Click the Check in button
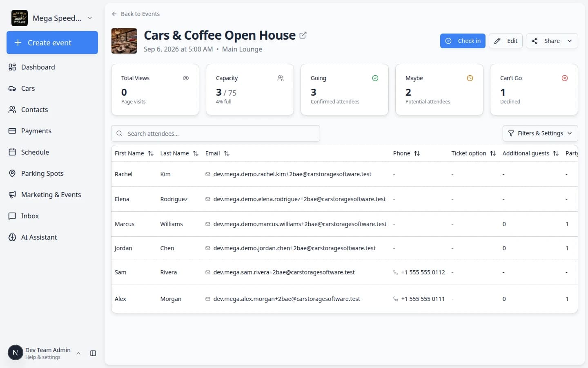Image resolution: width=588 pixels, height=368 pixels. 463,41
